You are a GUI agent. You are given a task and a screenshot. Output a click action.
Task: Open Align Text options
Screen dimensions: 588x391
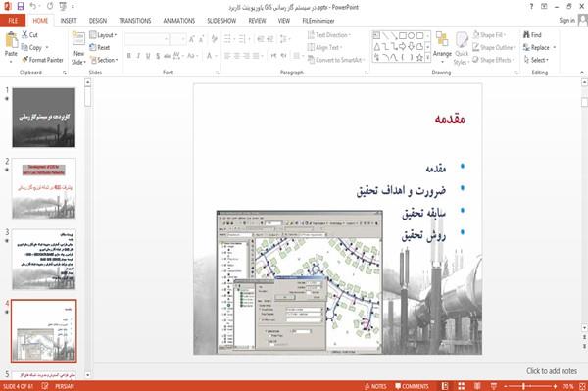324,48
